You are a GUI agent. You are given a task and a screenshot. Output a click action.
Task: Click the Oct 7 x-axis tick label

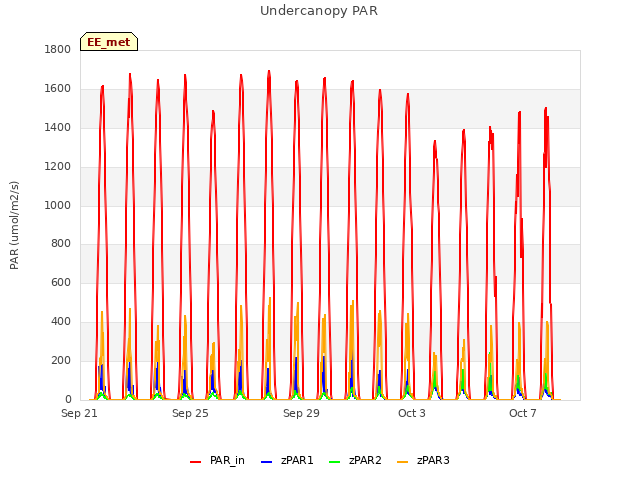coord(523,413)
